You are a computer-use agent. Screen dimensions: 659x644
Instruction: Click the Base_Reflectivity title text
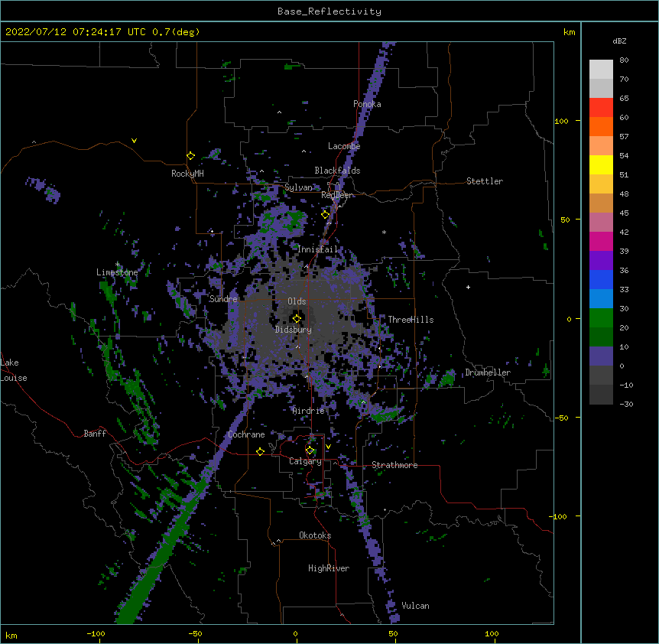(x=329, y=11)
